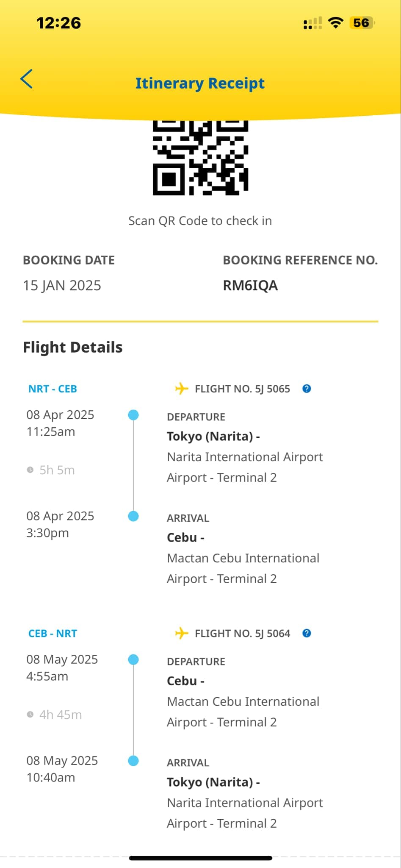
Task: Tap clock icon next to 4h 45m
Action: (30, 714)
